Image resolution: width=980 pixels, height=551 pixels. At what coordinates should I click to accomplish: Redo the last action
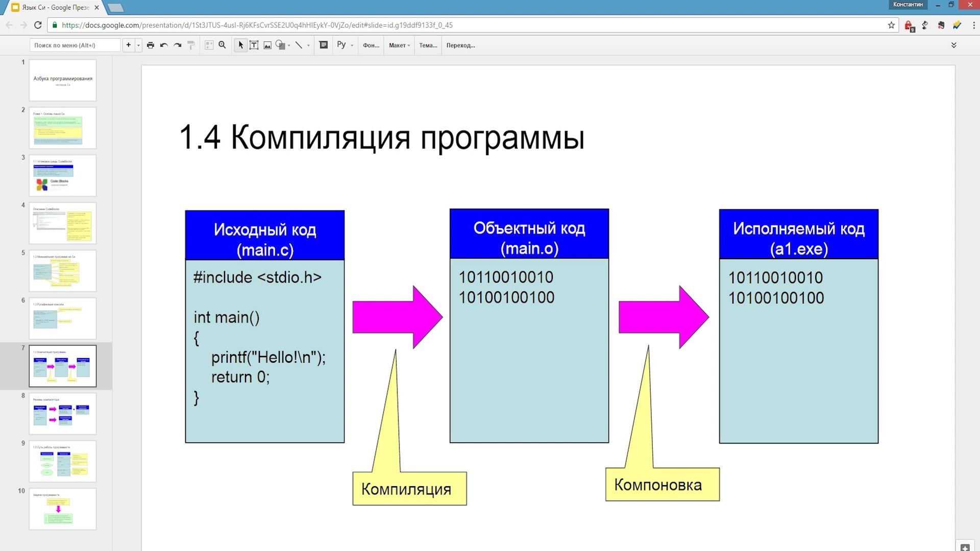177,45
